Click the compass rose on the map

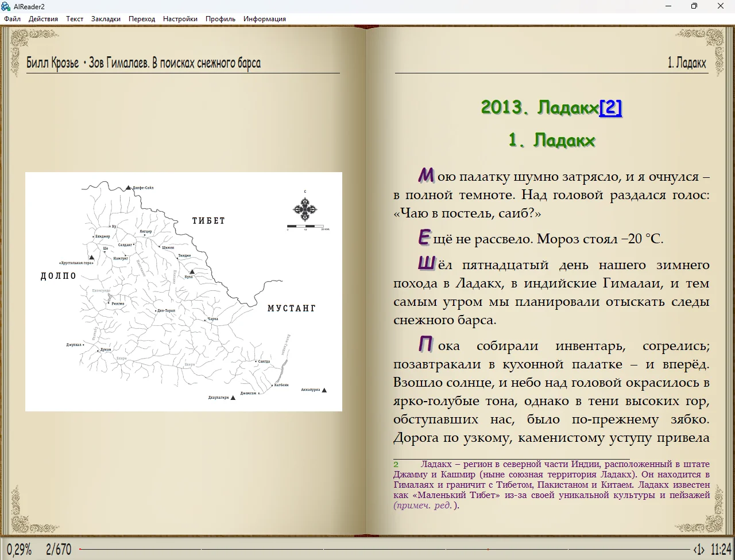(x=305, y=209)
